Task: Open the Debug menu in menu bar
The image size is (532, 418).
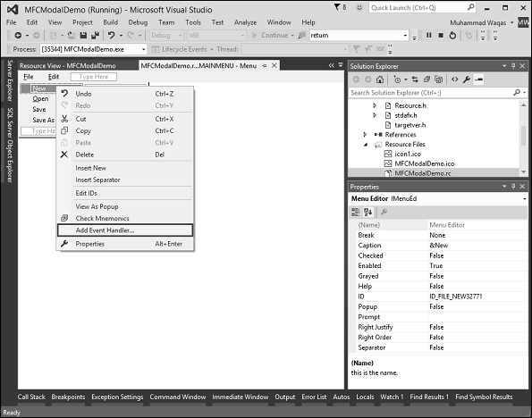Action: coord(138,22)
